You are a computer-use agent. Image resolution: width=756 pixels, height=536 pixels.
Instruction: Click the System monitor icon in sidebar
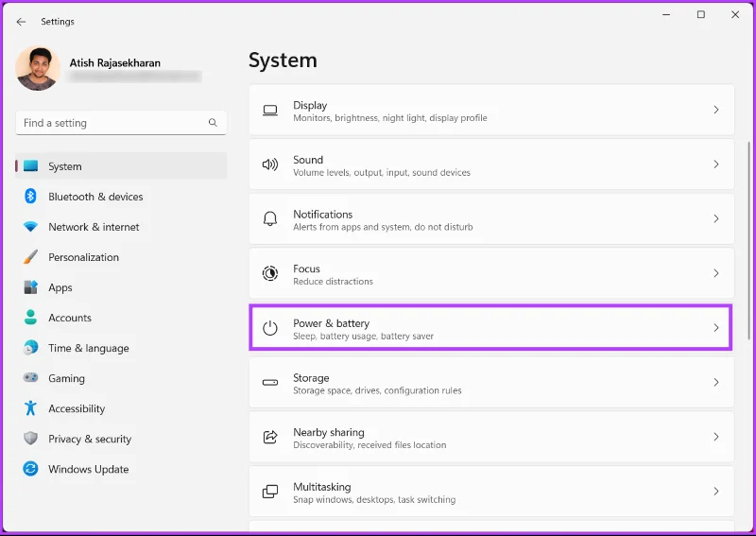[x=30, y=166]
